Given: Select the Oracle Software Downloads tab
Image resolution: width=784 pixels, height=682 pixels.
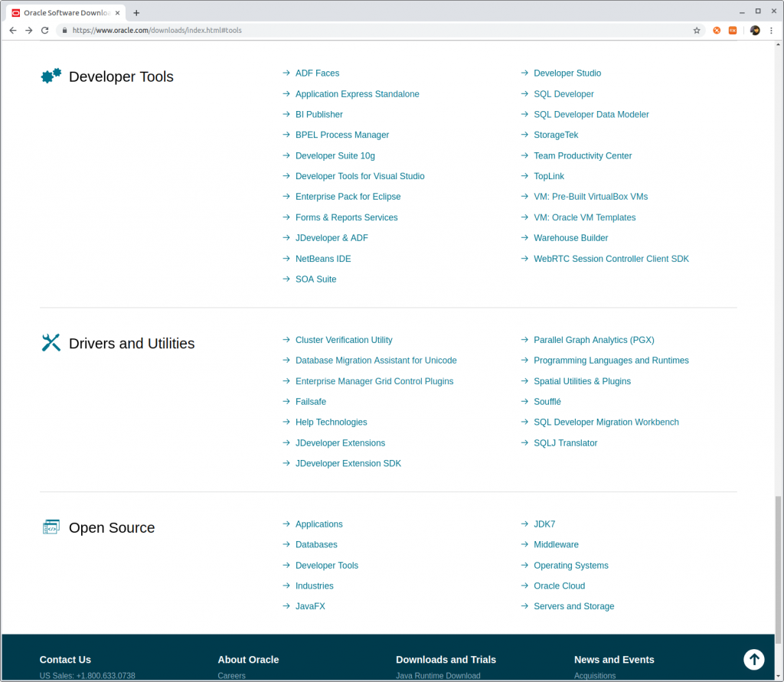Looking at the screenshot, I should [66, 13].
